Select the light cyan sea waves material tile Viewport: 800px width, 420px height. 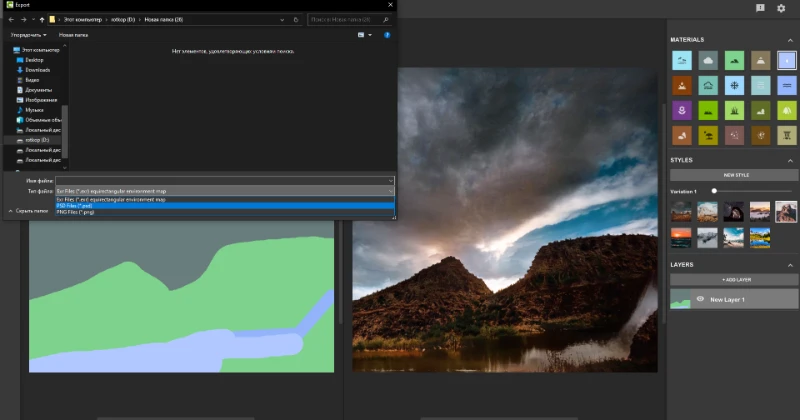pyautogui.click(x=682, y=60)
